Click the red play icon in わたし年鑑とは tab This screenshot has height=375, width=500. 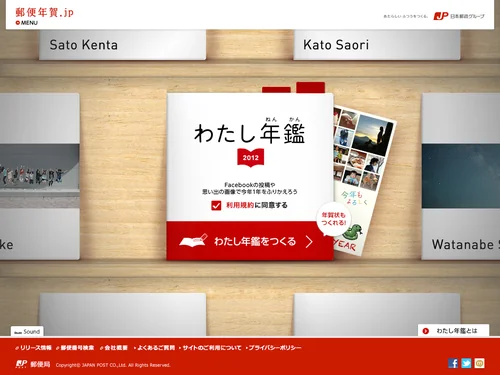tap(426, 331)
